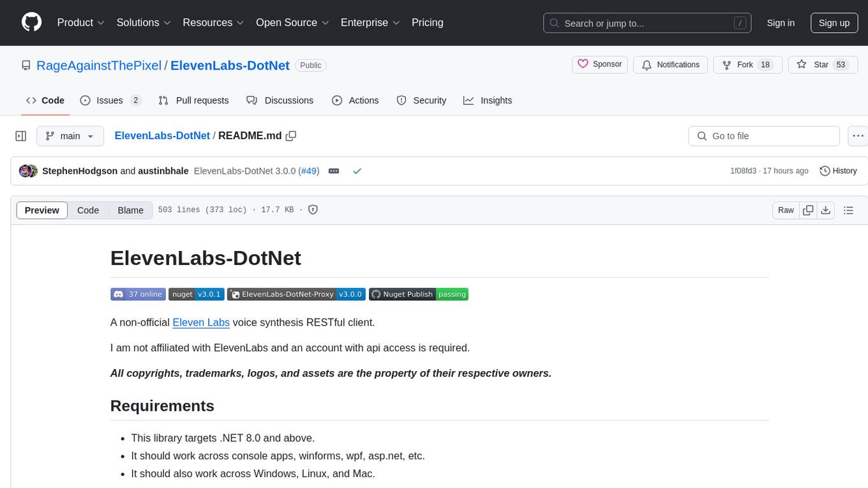Image resolution: width=868 pixels, height=488 pixels.
Task: Click the fork count 18
Action: 766,65
